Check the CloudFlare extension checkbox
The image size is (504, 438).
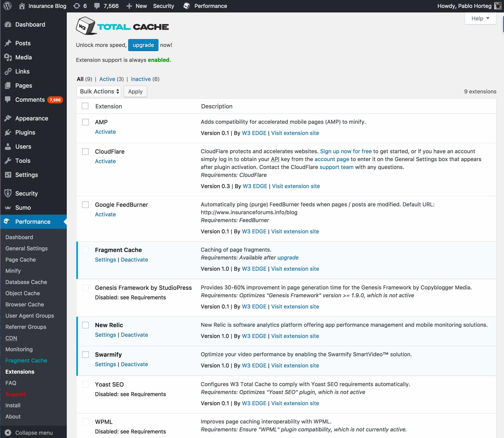85,152
